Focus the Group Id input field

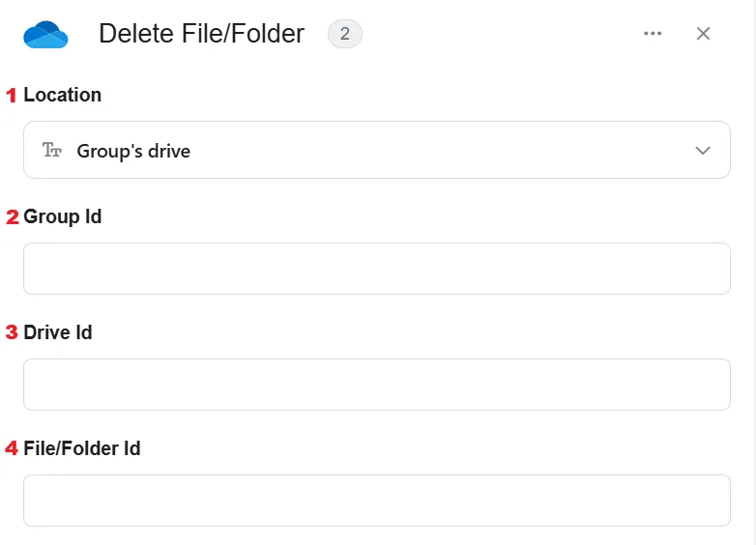(377, 269)
